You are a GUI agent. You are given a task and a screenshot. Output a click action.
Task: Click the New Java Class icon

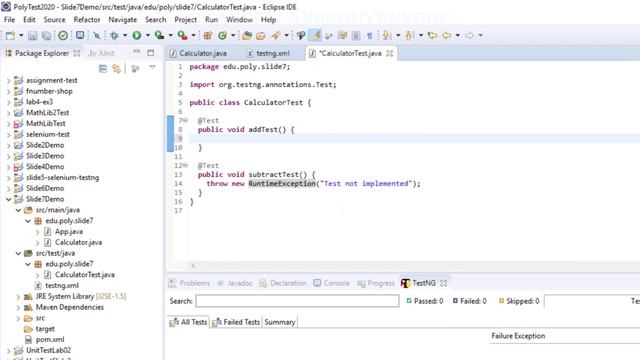[x=222, y=36]
